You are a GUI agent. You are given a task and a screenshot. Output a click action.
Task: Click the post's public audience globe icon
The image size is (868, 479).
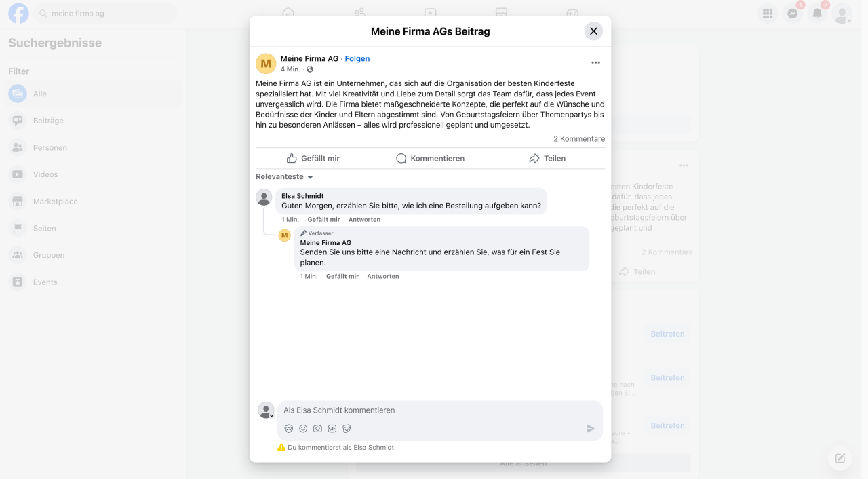click(310, 69)
